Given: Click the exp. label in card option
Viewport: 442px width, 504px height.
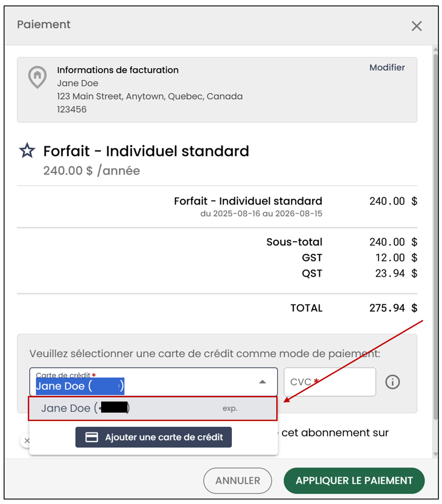Looking at the screenshot, I should [x=230, y=408].
